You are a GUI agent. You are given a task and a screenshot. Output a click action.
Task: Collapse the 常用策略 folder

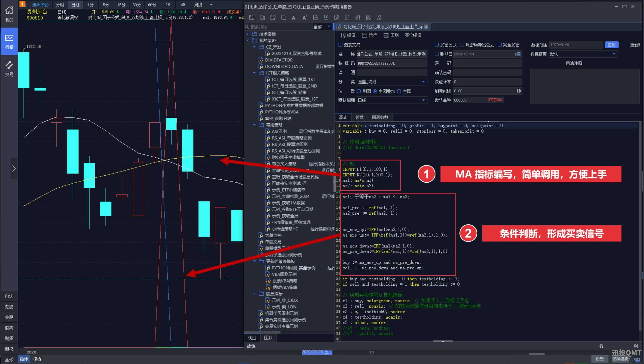[254, 125]
